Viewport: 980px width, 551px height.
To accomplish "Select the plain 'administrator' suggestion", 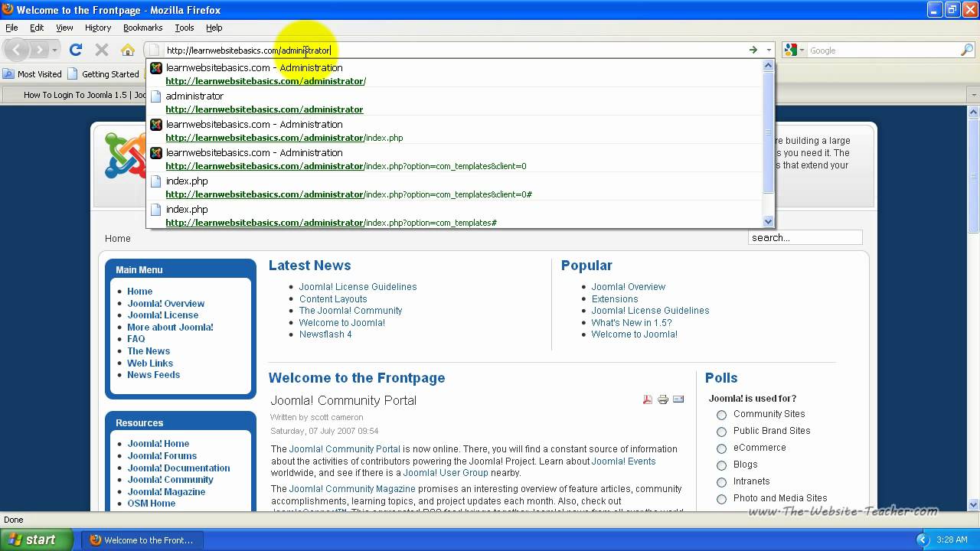I will [x=455, y=103].
